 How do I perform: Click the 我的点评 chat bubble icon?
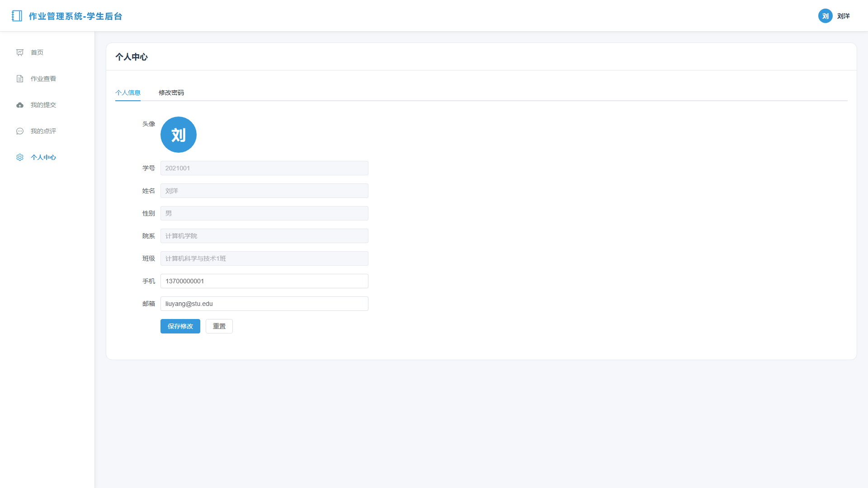pos(20,131)
